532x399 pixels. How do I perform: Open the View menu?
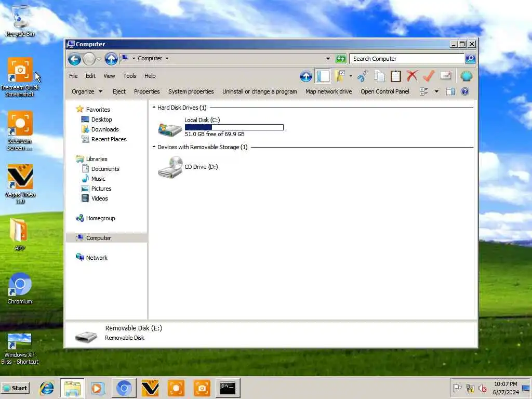point(109,76)
